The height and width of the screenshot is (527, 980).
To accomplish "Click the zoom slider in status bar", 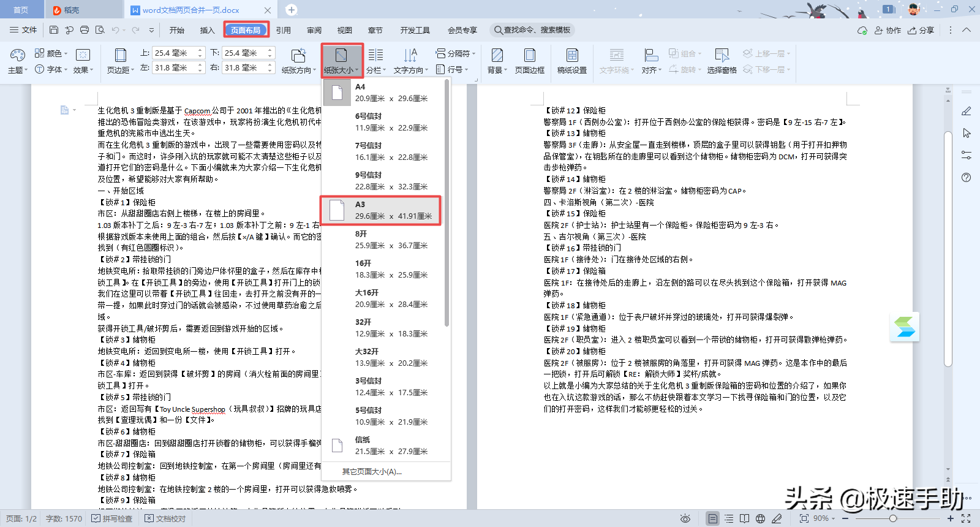I will (x=893, y=518).
